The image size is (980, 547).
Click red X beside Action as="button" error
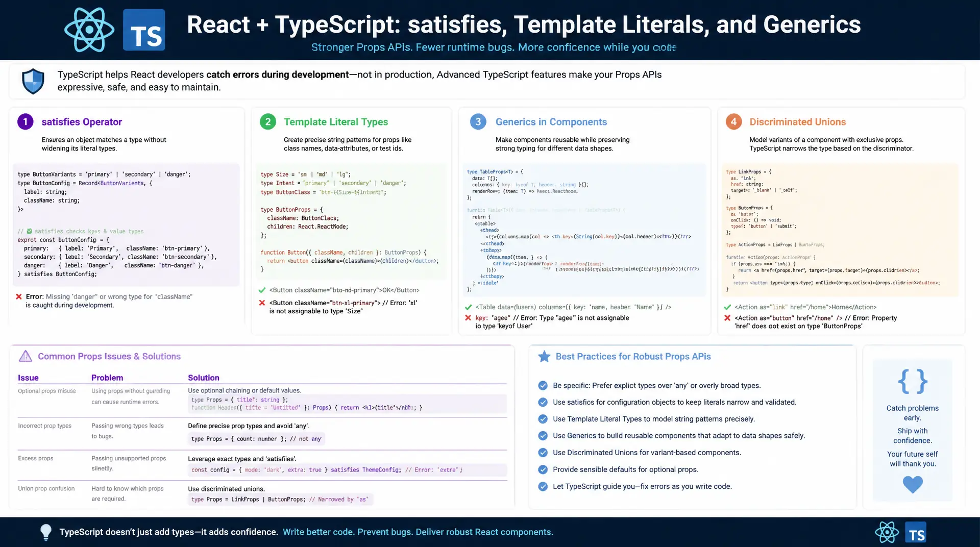727,318
